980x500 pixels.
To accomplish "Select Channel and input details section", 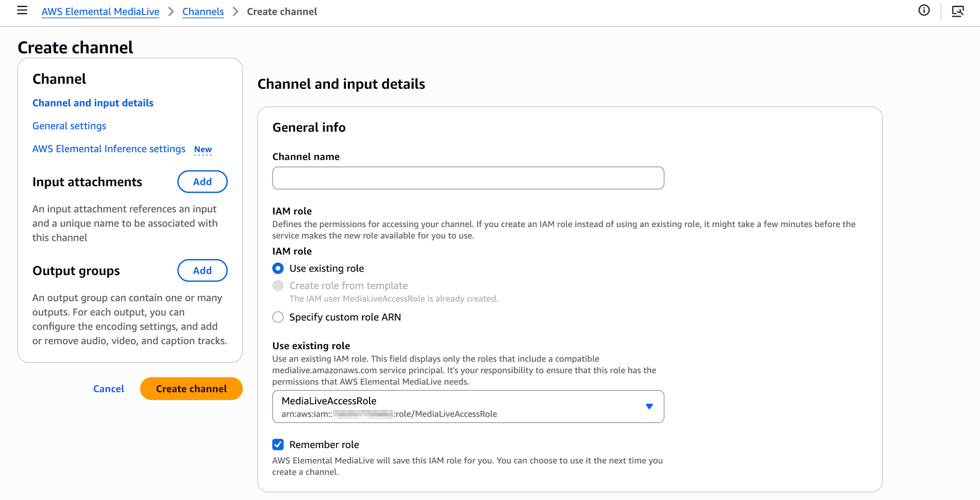I will pos(93,103).
